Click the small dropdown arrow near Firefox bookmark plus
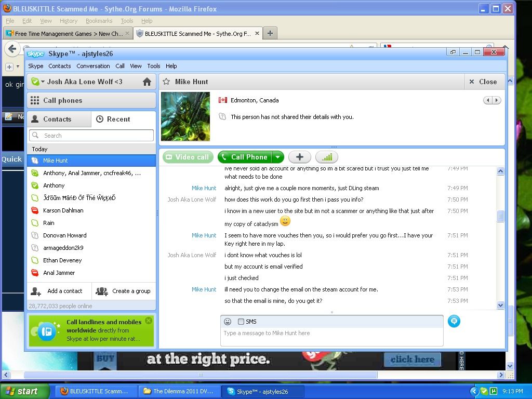Screen dimensions: 532x399 (18, 66)
